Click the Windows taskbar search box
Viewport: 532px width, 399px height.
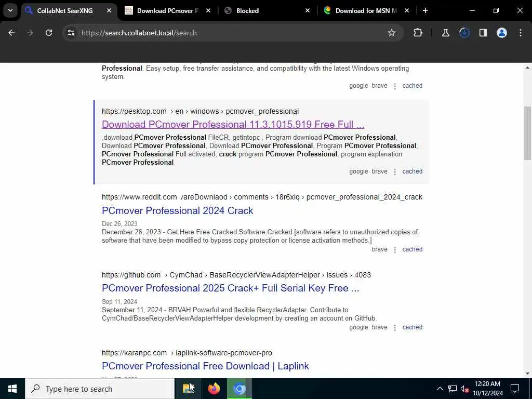[x=100, y=389]
